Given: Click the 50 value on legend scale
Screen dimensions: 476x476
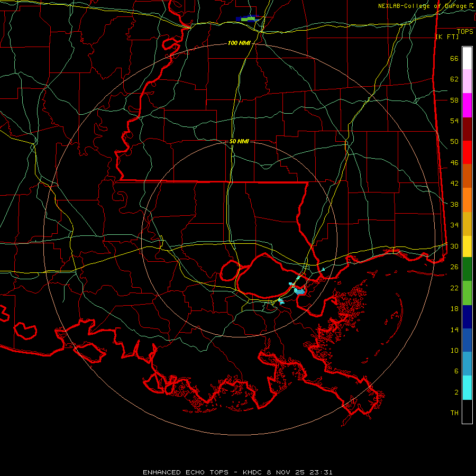Looking at the screenshot, I should 454,142.
